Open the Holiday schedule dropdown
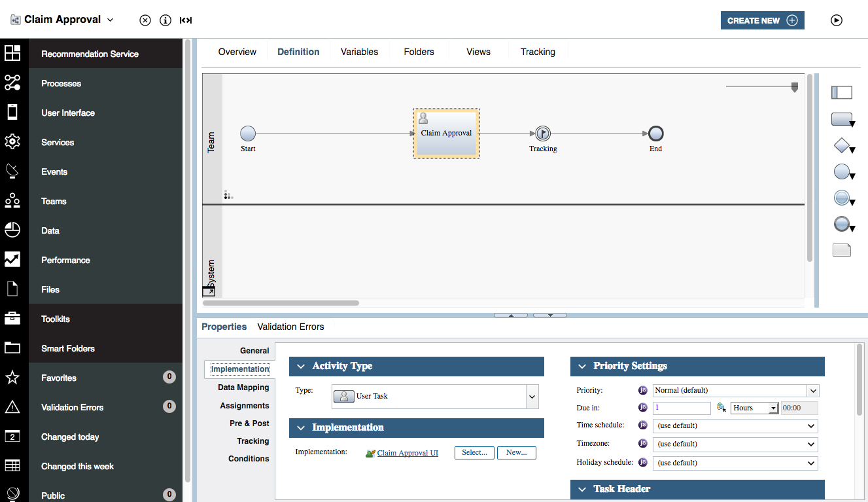This screenshot has height=502, width=868. (736, 463)
